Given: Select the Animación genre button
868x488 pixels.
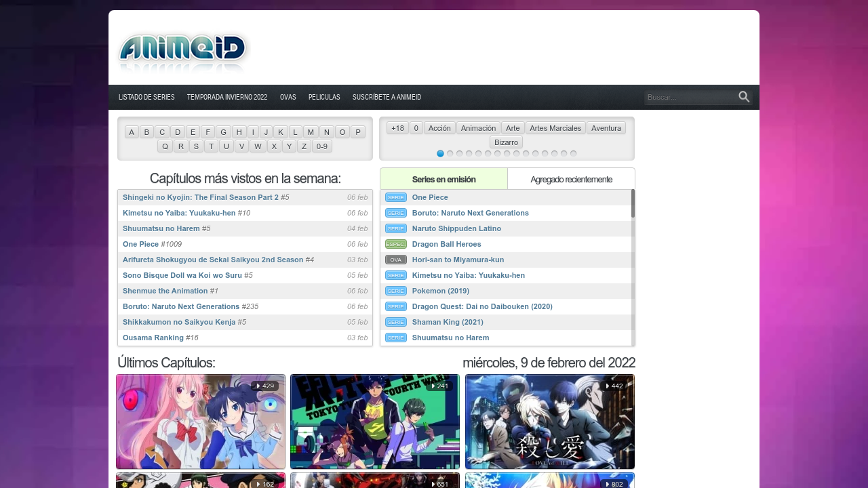Looking at the screenshot, I should (479, 128).
